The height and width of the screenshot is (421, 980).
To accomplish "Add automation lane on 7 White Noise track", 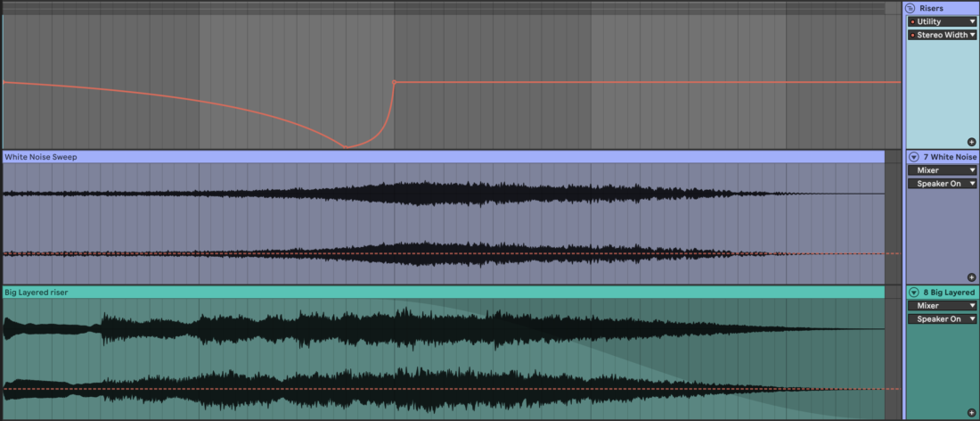I will coord(971,277).
